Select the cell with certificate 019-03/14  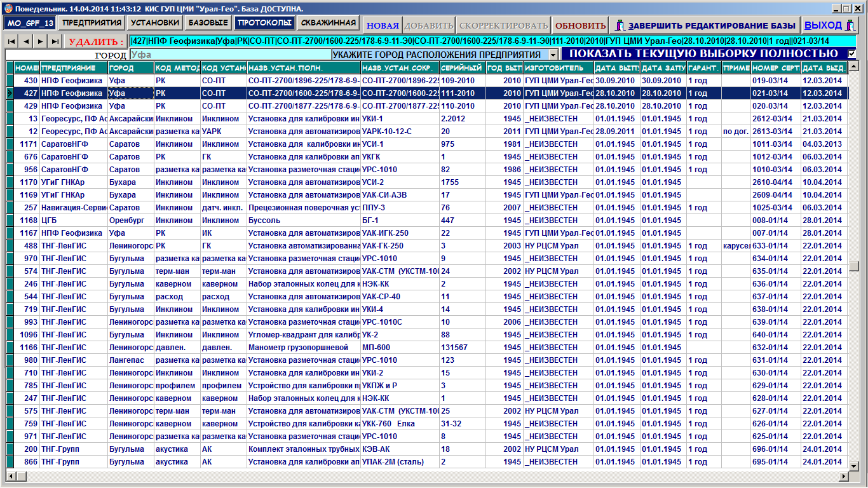click(775, 81)
